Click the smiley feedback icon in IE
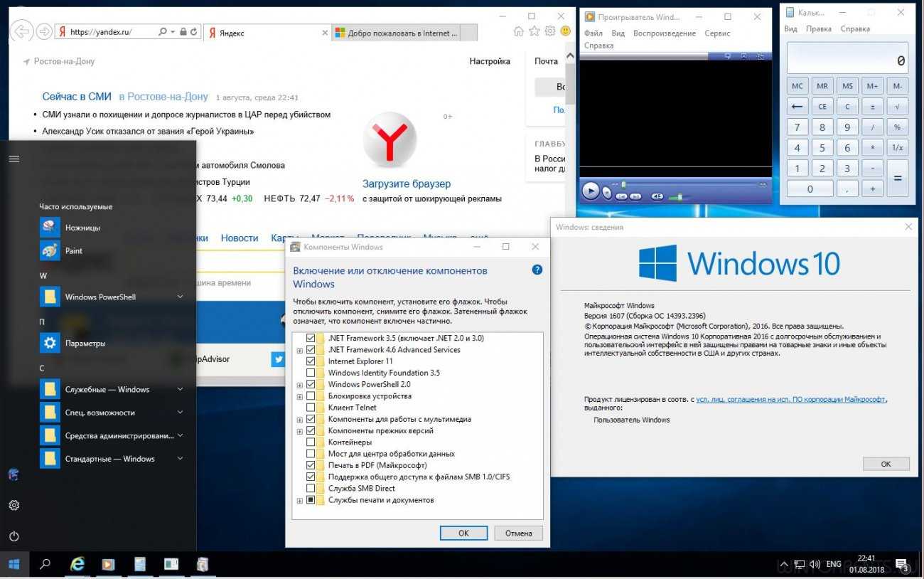 coord(566,31)
